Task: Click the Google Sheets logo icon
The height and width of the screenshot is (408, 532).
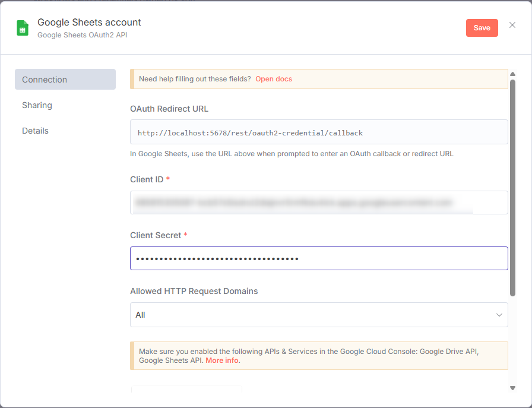Action: pyautogui.click(x=23, y=28)
